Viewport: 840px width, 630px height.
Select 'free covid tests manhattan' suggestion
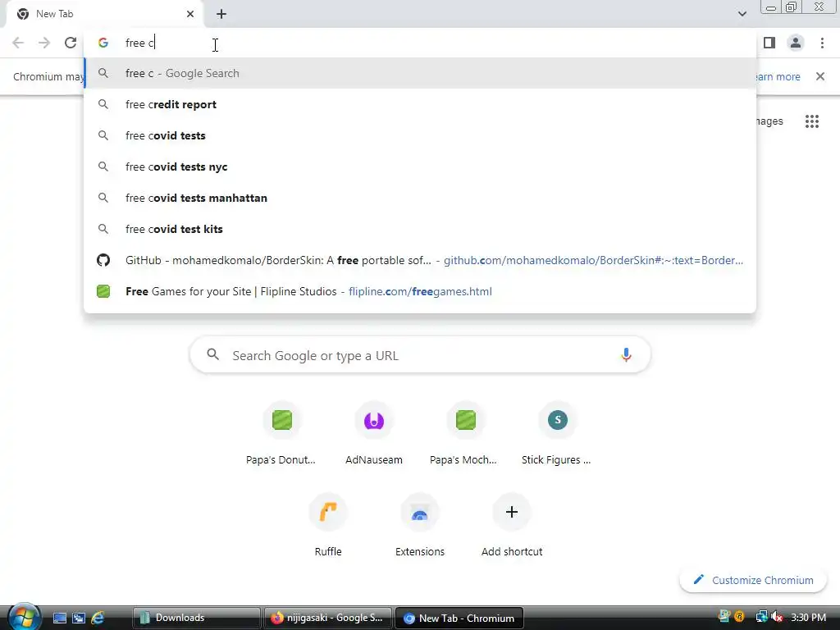coord(420,198)
